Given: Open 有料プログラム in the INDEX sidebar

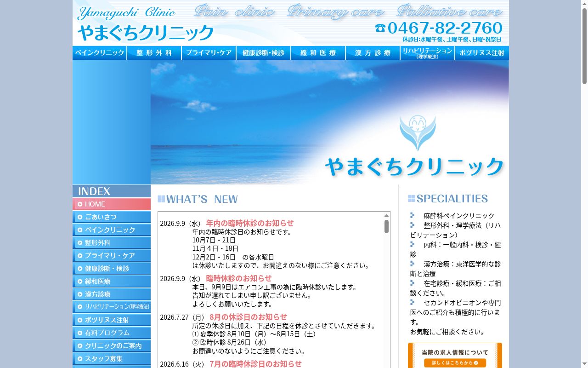Looking at the screenshot, I should click(x=112, y=333).
